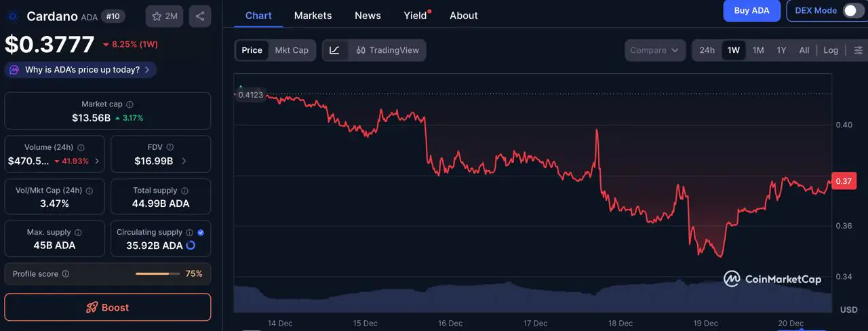Switch to the Markets tab
This screenshot has height=331, width=868.
click(x=313, y=15)
